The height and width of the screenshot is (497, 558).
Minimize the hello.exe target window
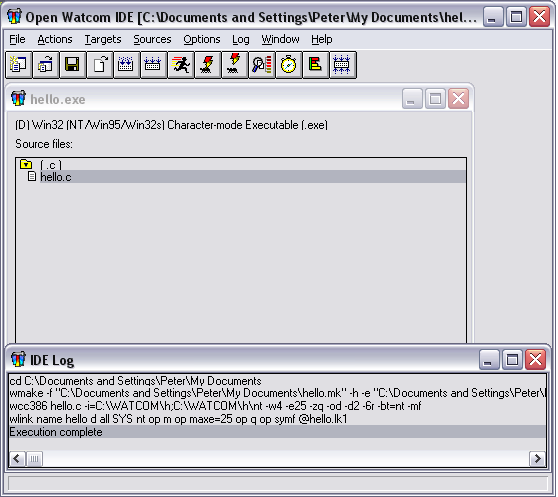(x=412, y=99)
